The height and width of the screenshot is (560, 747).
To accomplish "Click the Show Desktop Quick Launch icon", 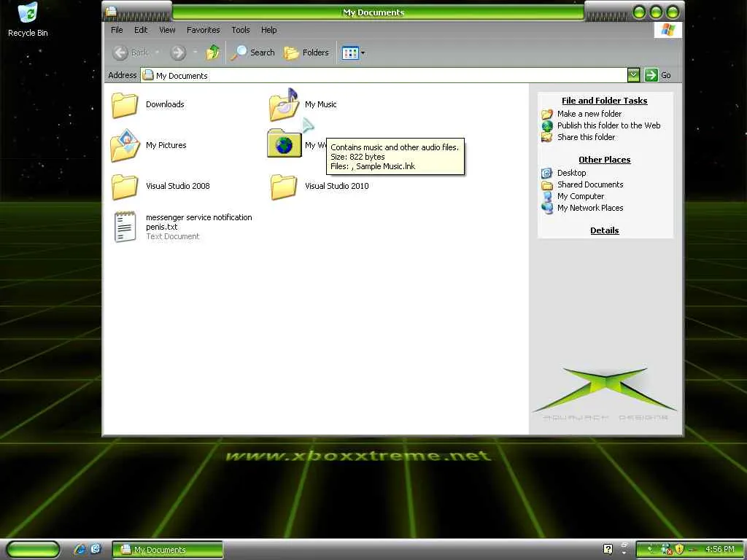I will tap(96, 549).
